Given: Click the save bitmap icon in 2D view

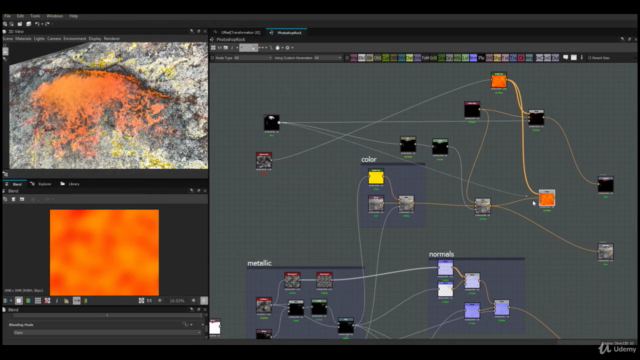Looking at the screenshot, I should (13, 199).
